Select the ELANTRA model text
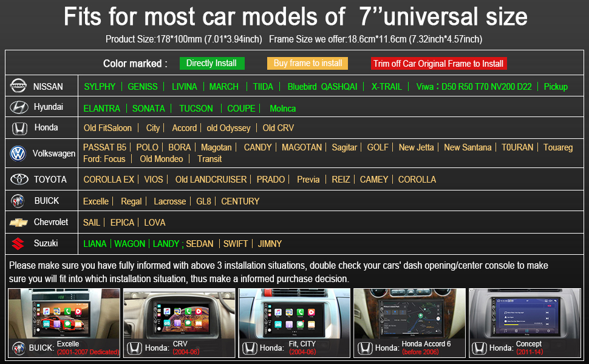Screen dimensions: 589x364 (102, 109)
